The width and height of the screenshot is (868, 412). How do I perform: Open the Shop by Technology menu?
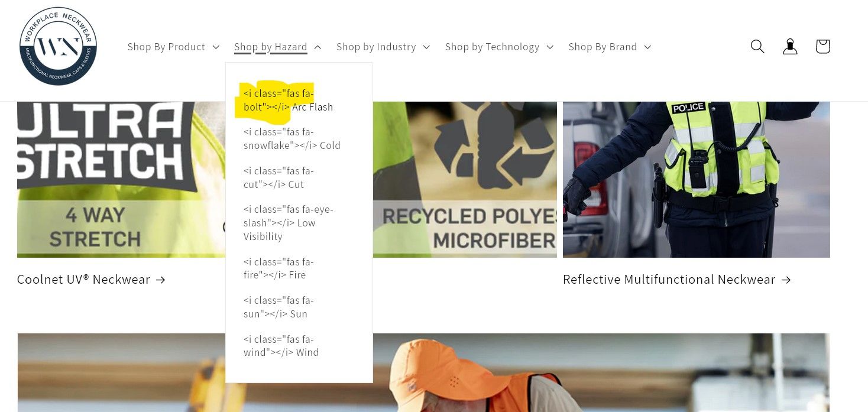(x=499, y=47)
